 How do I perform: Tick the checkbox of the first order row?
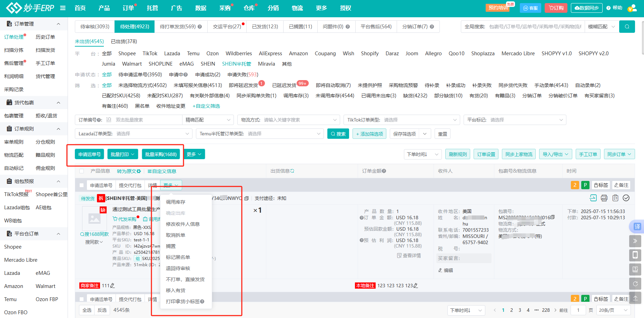point(82,185)
